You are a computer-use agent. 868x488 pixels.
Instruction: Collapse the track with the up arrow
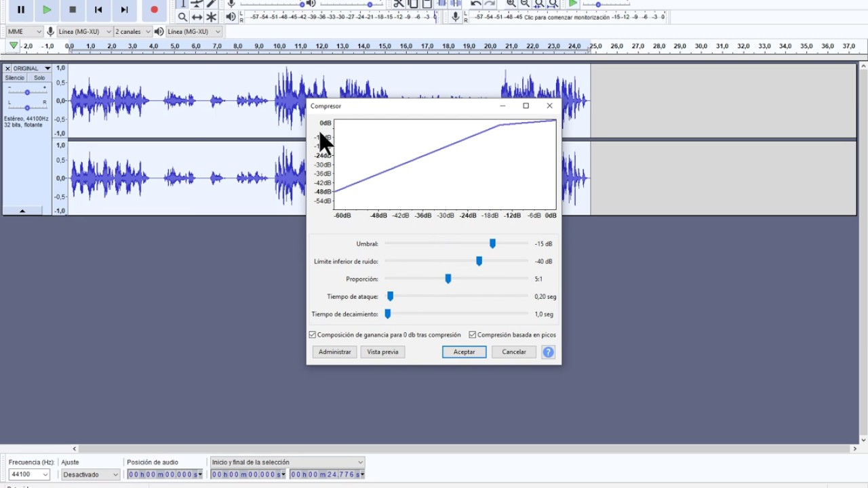pos(22,211)
